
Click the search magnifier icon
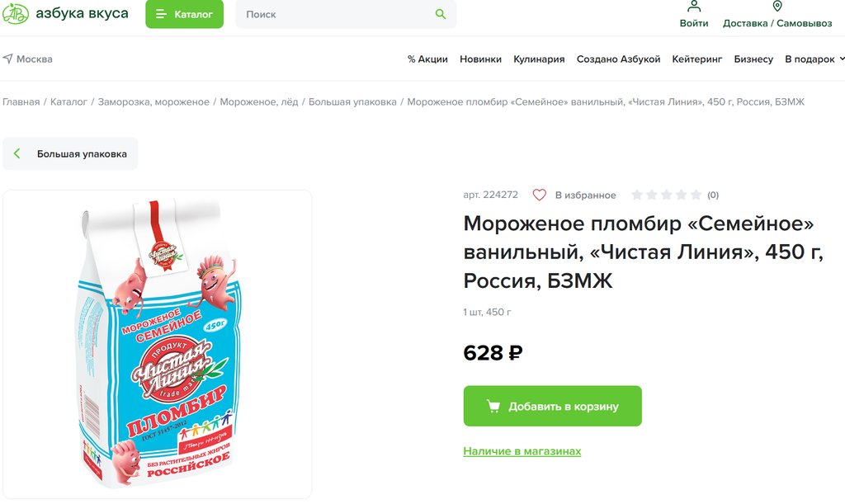(441, 14)
